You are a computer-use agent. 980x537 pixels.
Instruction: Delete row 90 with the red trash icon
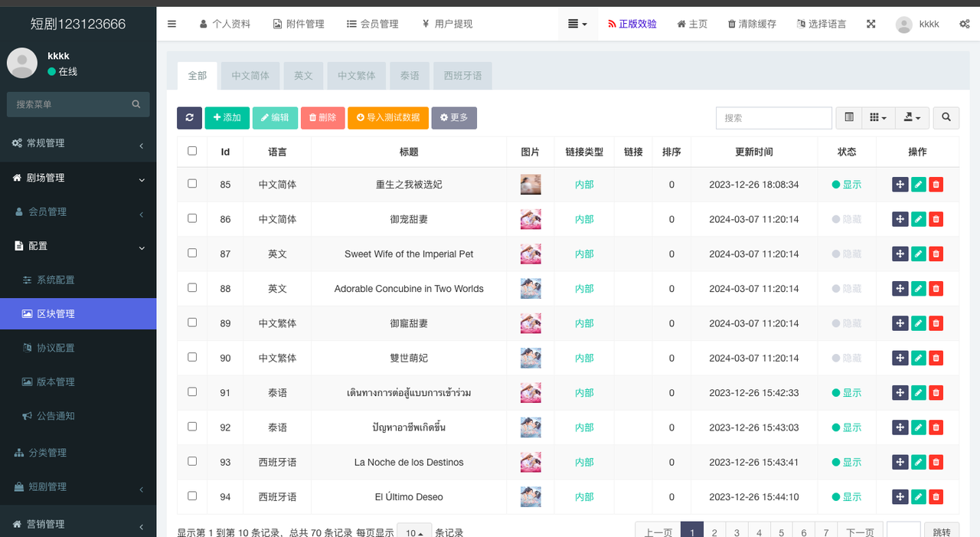click(x=936, y=358)
